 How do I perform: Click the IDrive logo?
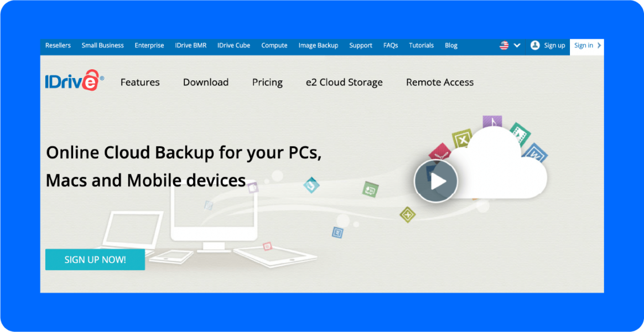(x=74, y=80)
